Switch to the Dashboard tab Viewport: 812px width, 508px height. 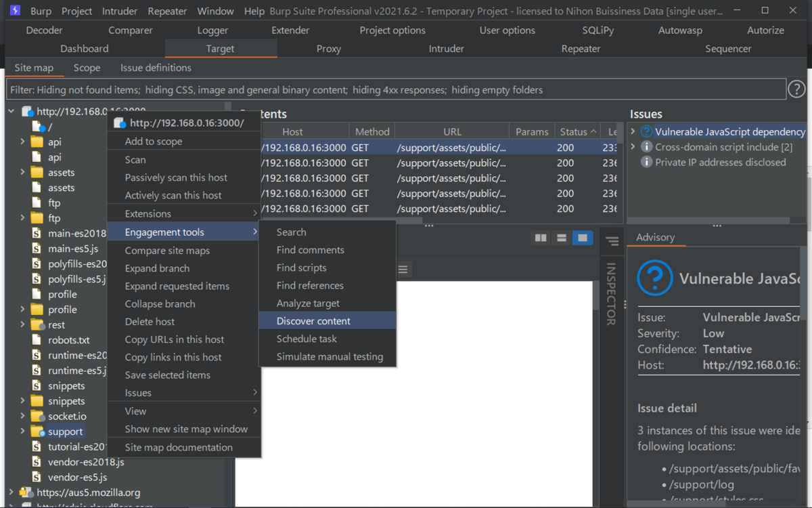(85, 49)
